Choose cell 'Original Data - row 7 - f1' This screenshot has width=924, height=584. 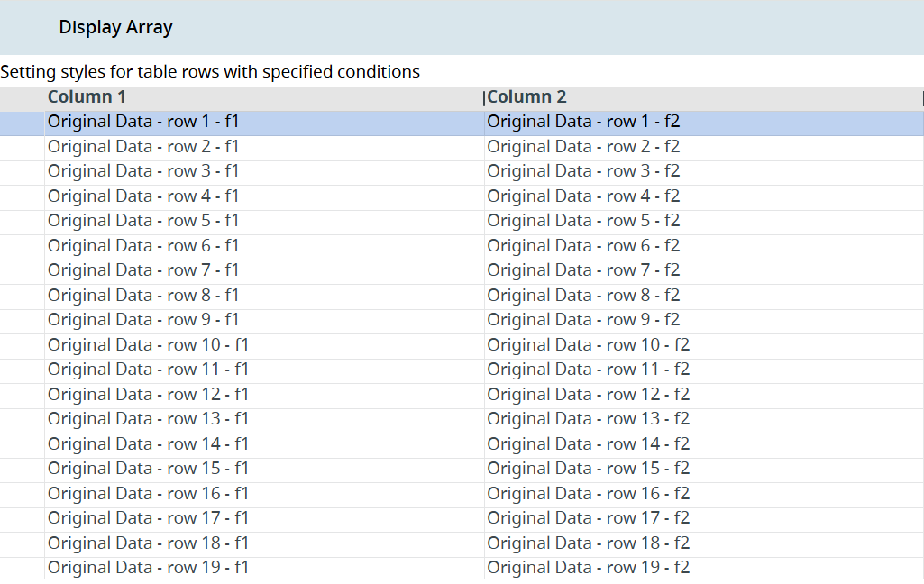(143, 270)
